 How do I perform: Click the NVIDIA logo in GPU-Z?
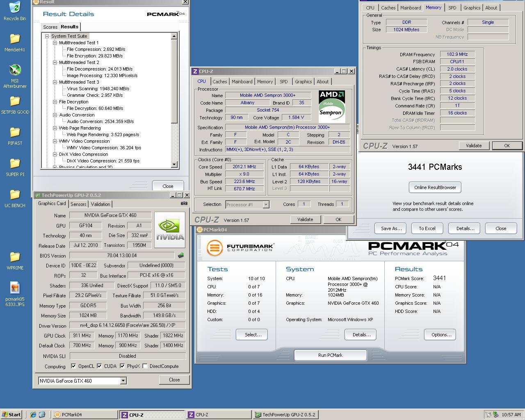pyautogui.click(x=170, y=230)
